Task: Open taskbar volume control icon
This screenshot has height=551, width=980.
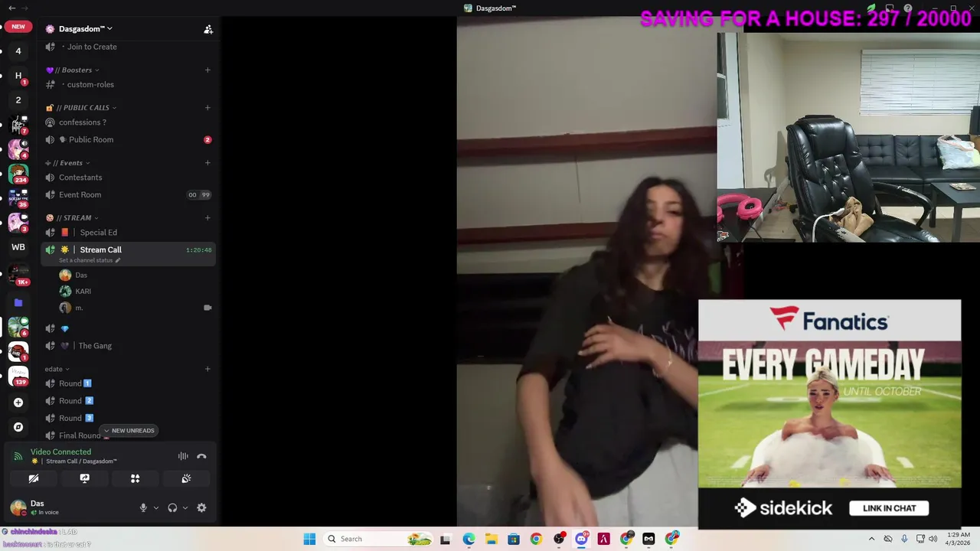Action: (933, 539)
